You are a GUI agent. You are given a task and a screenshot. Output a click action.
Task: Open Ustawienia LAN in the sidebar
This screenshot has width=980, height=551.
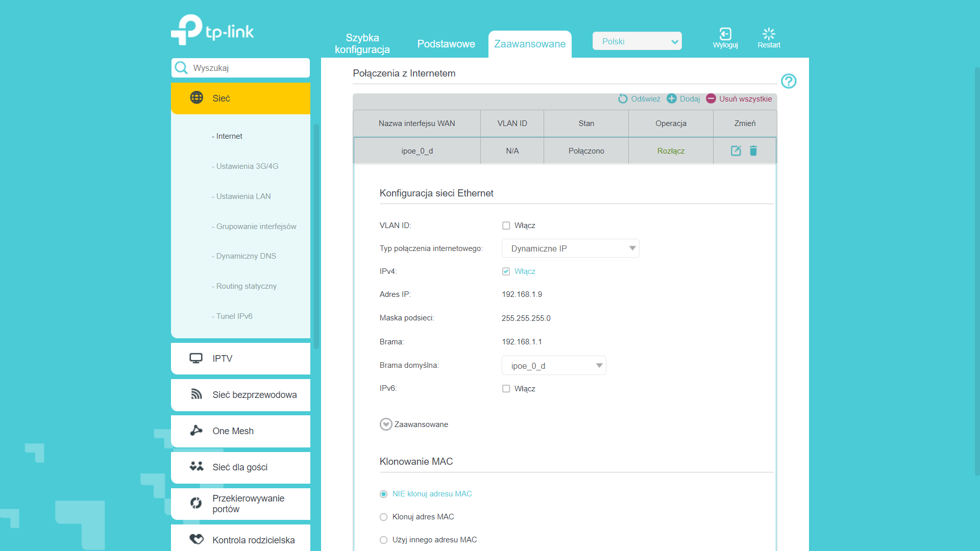pos(241,196)
